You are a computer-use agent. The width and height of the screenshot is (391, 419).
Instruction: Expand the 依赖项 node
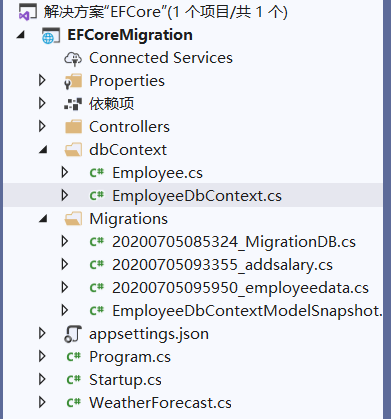point(42,103)
